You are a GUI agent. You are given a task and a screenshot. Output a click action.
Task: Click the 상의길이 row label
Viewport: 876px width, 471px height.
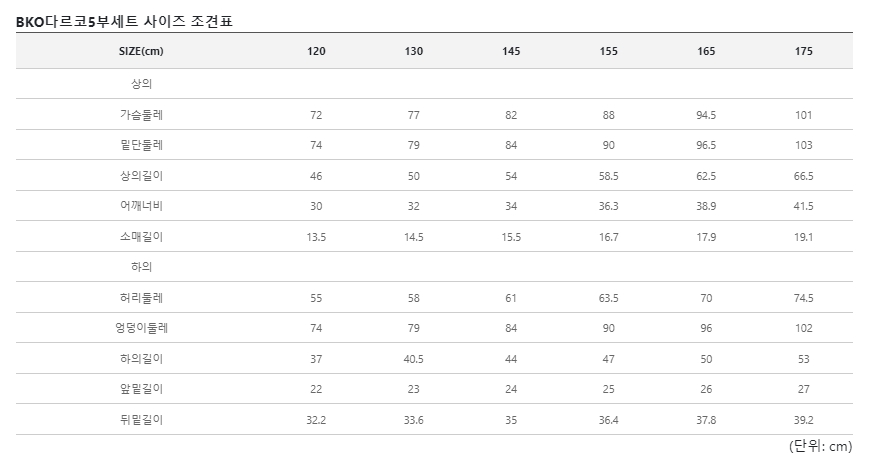click(x=141, y=175)
